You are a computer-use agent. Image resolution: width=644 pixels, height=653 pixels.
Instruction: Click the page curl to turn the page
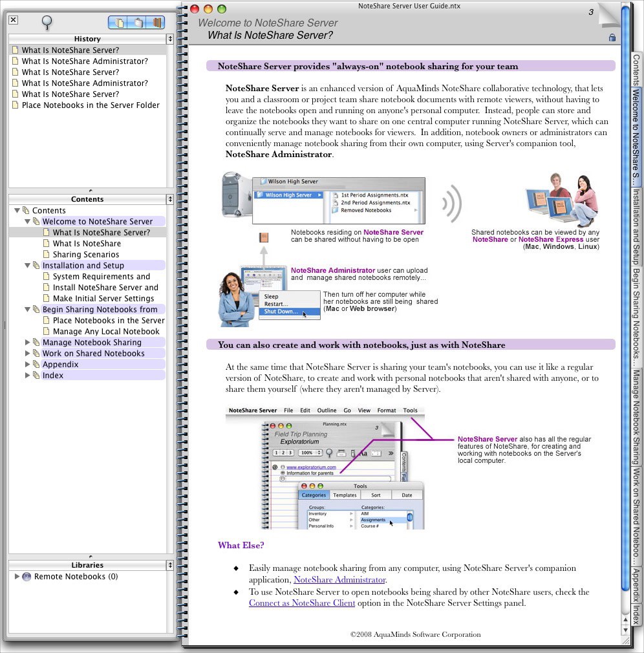[x=608, y=16]
